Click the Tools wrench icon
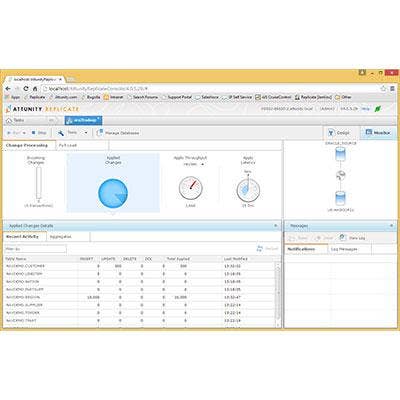 pos(61,133)
